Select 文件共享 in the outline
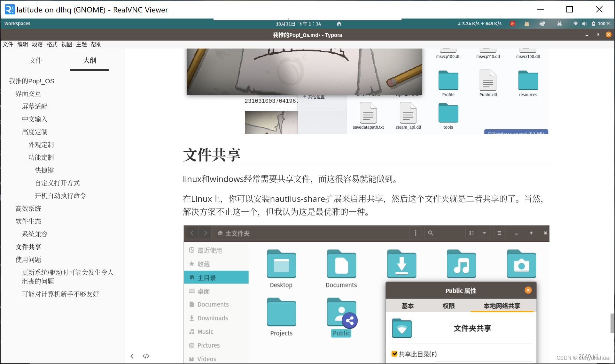The height and width of the screenshot is (364, 615). point(28,247)
